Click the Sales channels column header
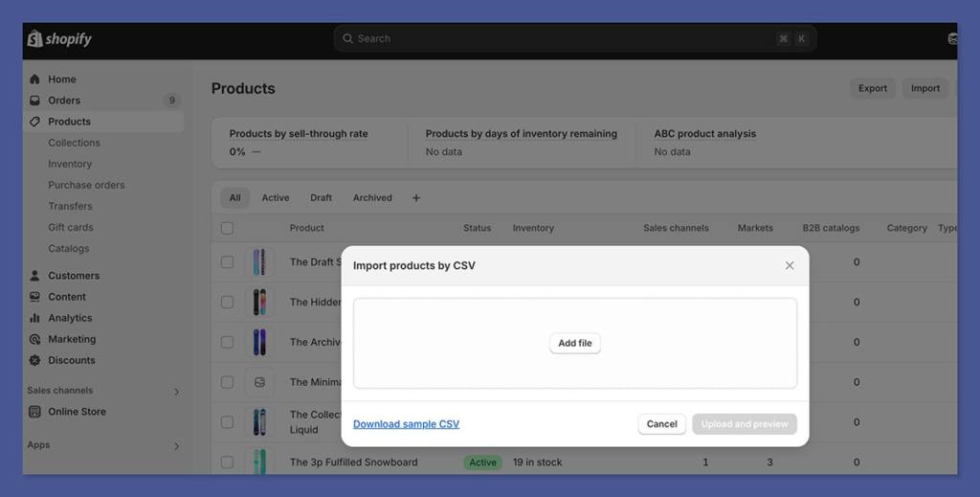The height and width of the screenshot is (497, 980). (x=677, y=228)
